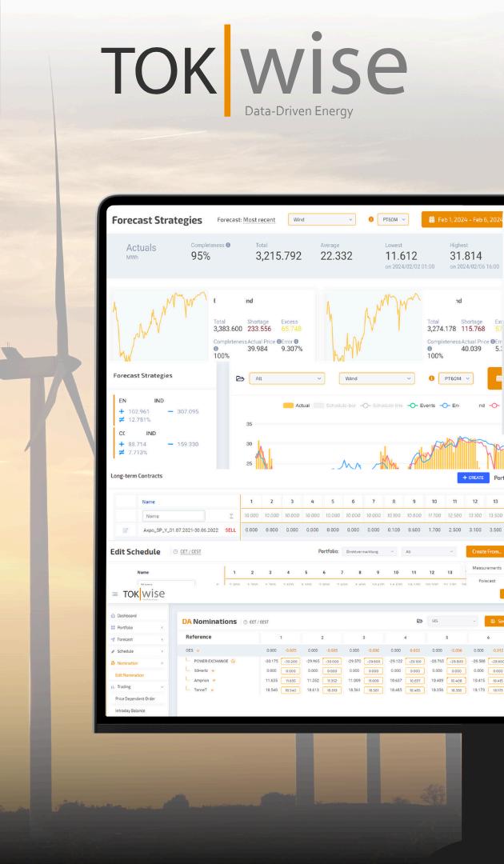The height and width of the screenshot is (864, 504).
Task: Open the first forecast chart showing 3,383.600 total
Action: pos(160,325)
